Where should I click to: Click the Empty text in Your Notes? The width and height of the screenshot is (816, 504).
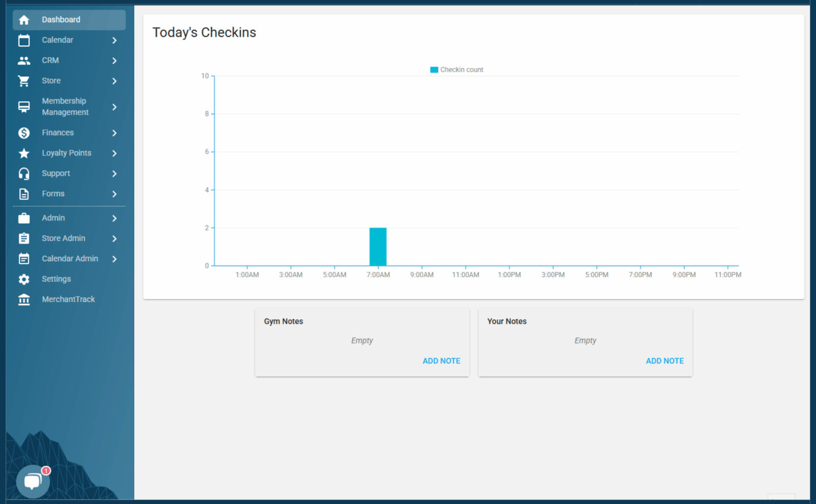(585, 341)
